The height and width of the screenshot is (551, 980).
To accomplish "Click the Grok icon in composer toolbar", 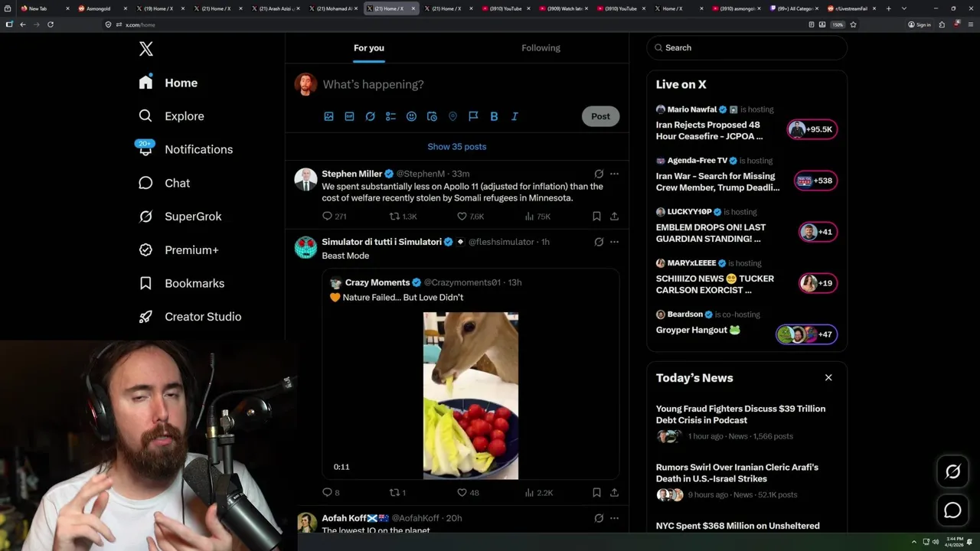I will [x=370, y=116].
